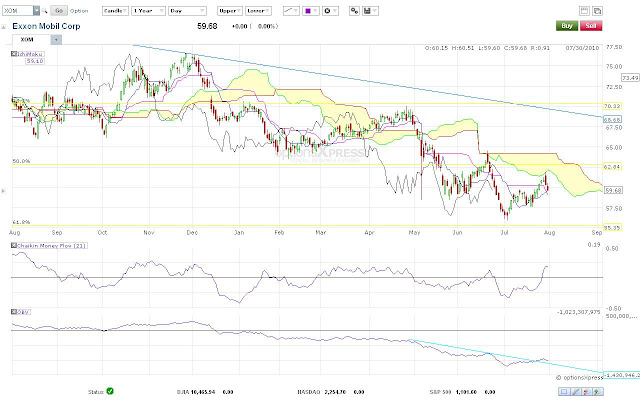Click the green flag icon at bottom right
Screen dimensions: 640x400
pos(598,392)
